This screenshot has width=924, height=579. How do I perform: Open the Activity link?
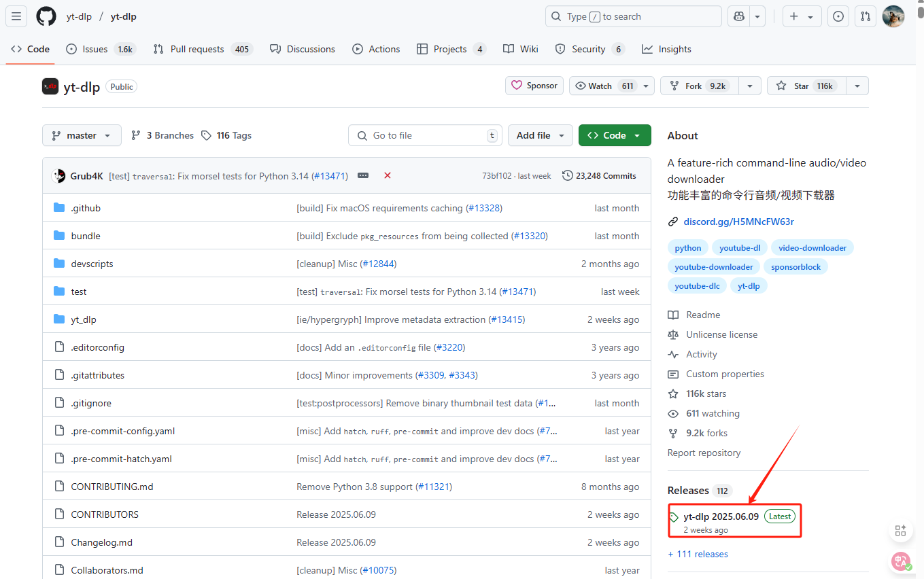(x=702, y=354)
